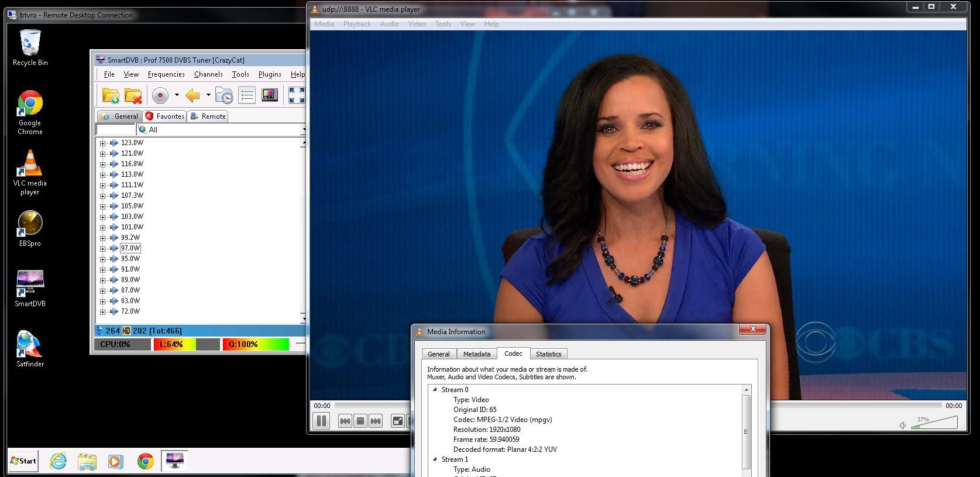Click VLC previous track button
The image size is (980, 477).
tap(345, 421)
